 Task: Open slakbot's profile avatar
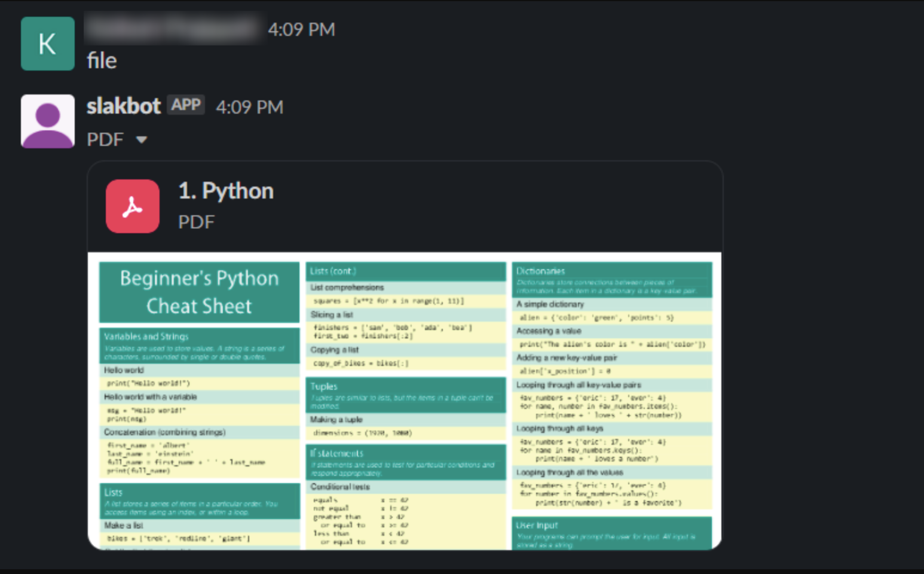click(48, 121)
